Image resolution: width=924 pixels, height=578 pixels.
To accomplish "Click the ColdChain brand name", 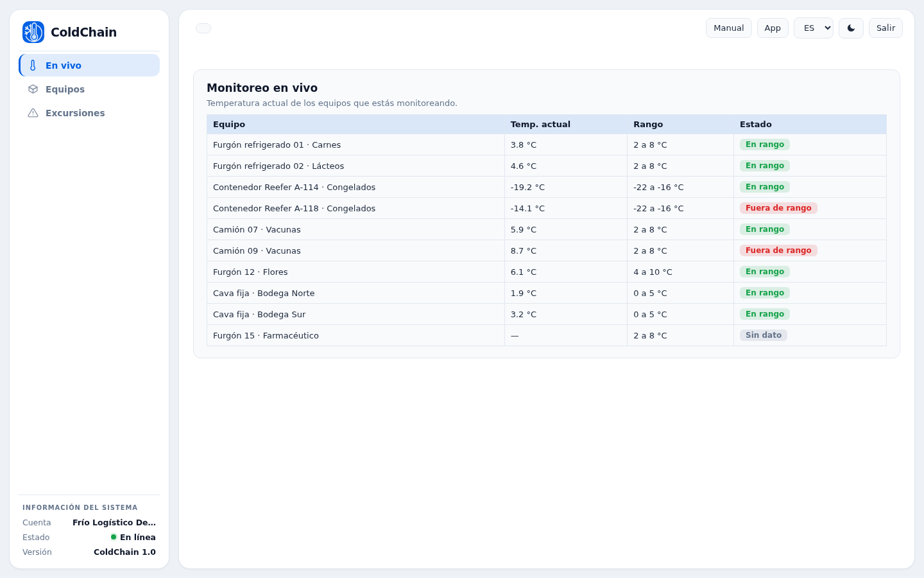I will (83, 32).
